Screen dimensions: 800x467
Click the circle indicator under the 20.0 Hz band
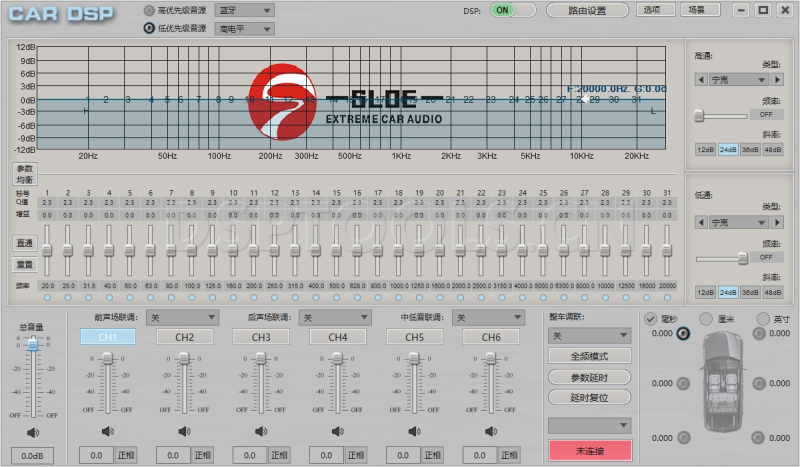click(47, 298)
